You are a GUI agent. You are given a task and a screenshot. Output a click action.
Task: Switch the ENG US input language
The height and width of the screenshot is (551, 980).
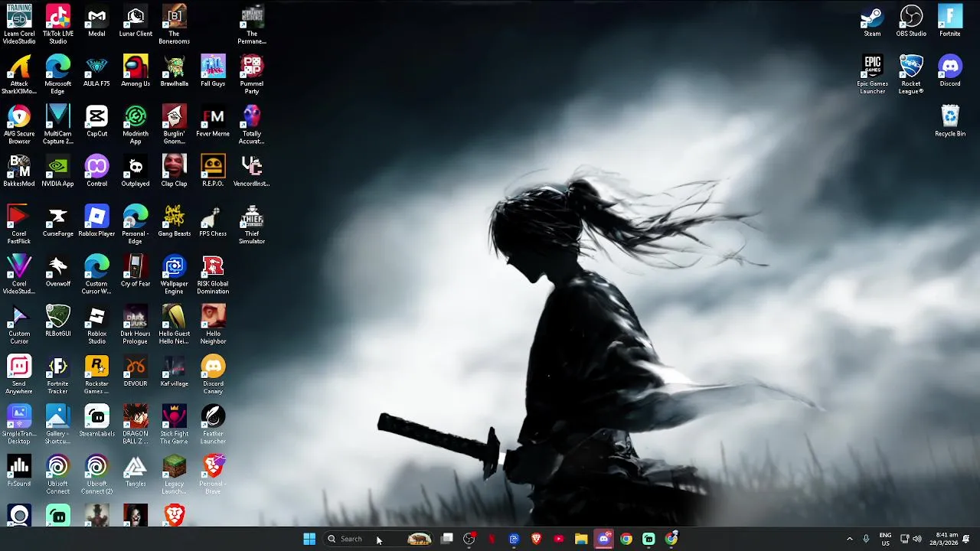point(885,539)
